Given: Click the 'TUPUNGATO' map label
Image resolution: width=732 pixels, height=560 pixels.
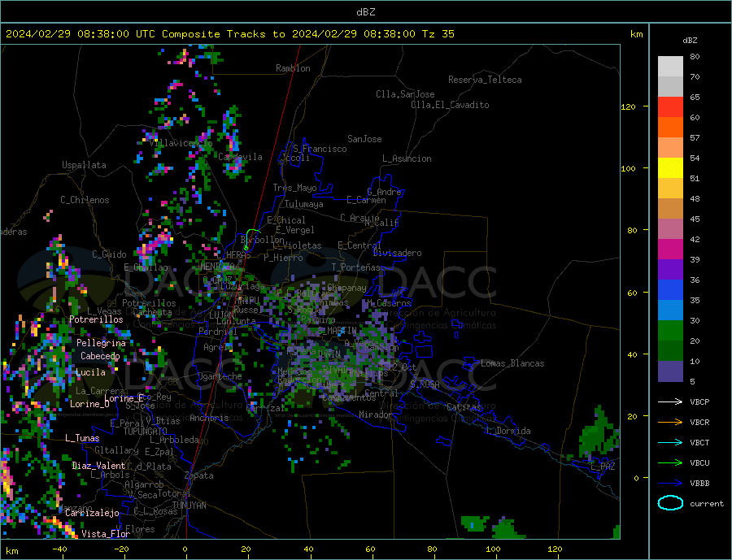Looking at the screenshot, I should coord(146,432).
